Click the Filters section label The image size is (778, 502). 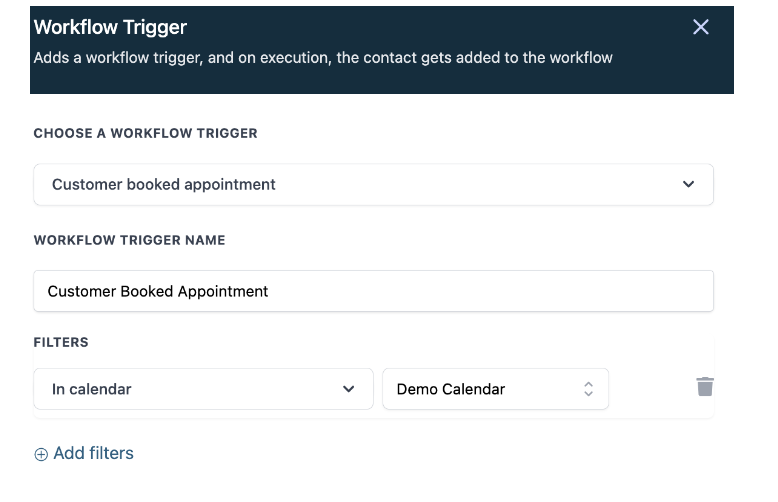(x=61, y=342)
